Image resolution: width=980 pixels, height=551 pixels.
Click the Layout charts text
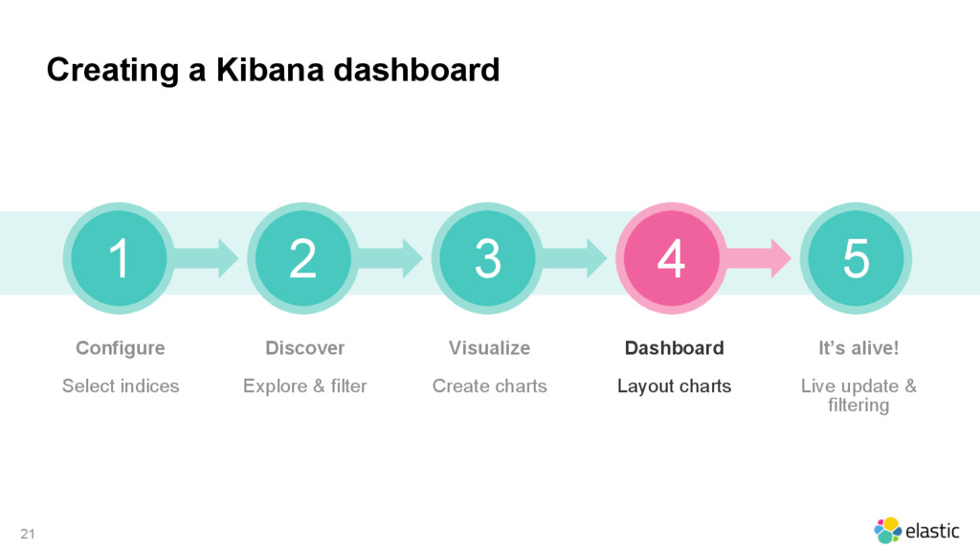click(675, 386)
